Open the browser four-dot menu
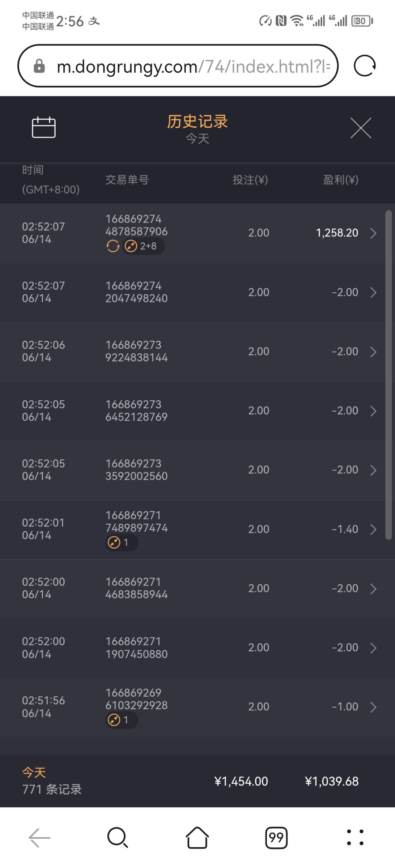Screen dimensions: 395x868 (x=355, y=838)
